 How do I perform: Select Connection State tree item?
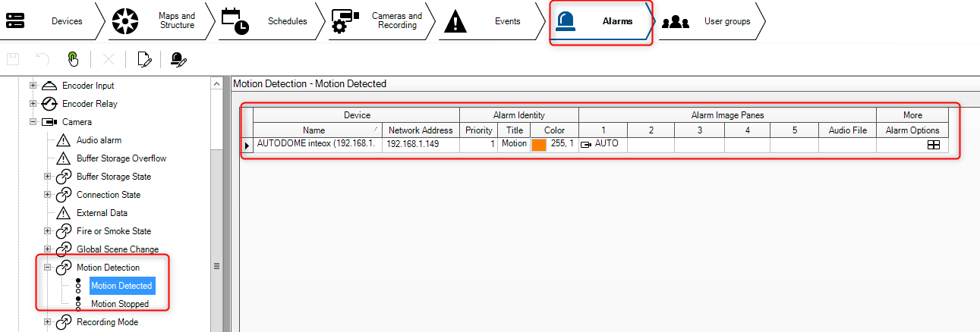pos(109,195)
